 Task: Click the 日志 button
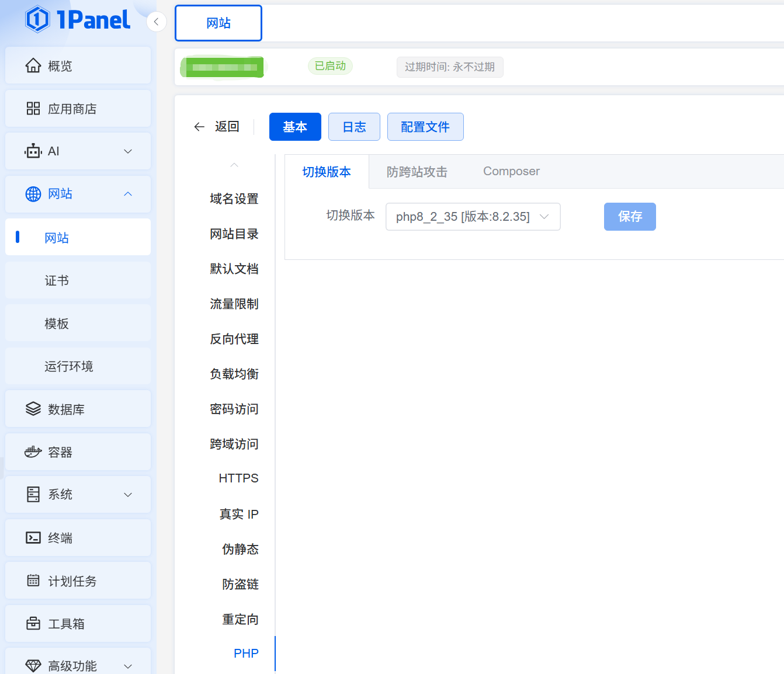tap(354, 127)
